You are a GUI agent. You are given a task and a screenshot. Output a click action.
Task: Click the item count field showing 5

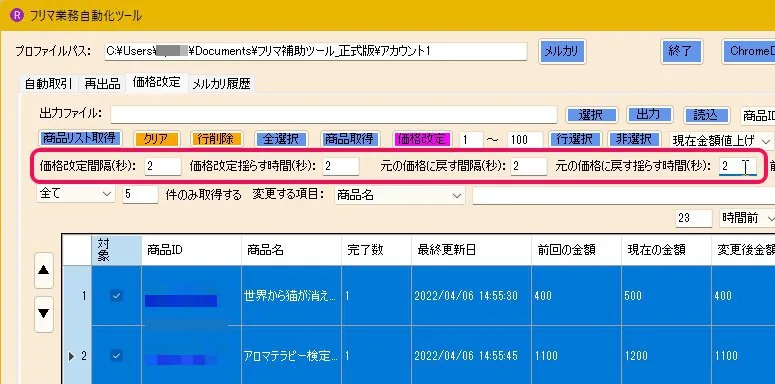(x=140, y=195)
